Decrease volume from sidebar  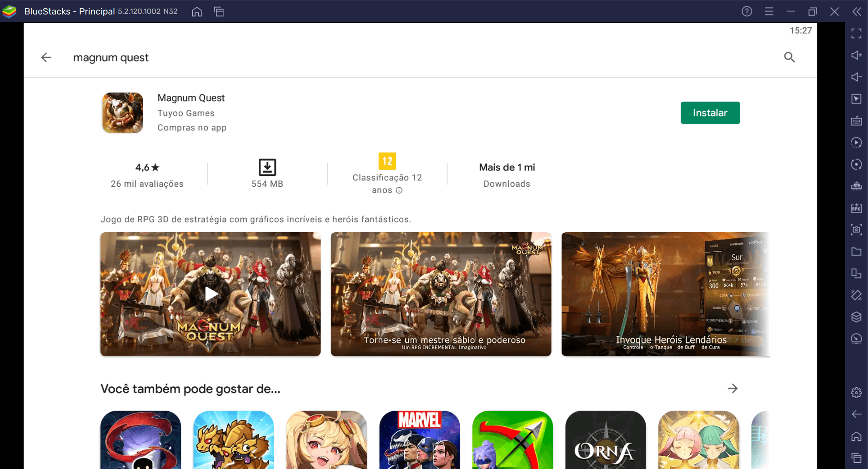pyautogui.click(x=856, y=77)
